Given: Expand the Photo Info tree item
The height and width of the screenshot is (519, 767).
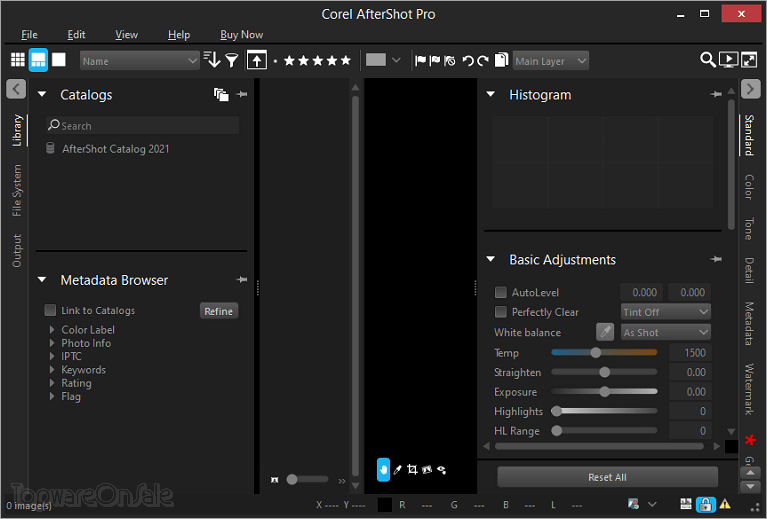Looking at the screenshot, I should click(x=52, y=343).
